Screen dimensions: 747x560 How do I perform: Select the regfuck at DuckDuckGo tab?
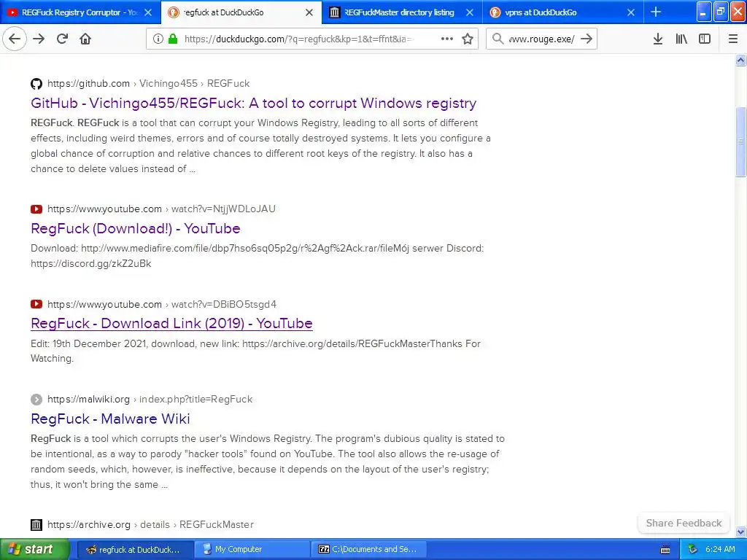point(241,12)
